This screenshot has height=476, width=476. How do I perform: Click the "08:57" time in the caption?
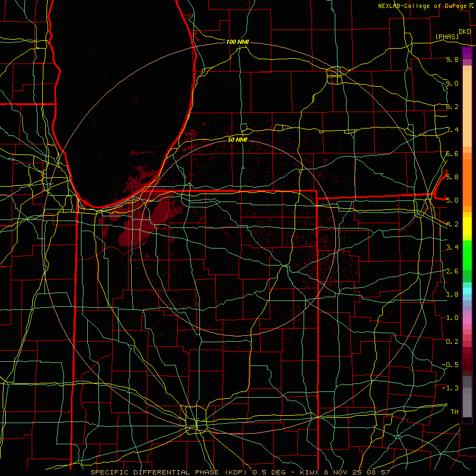(x=379, y=472)
